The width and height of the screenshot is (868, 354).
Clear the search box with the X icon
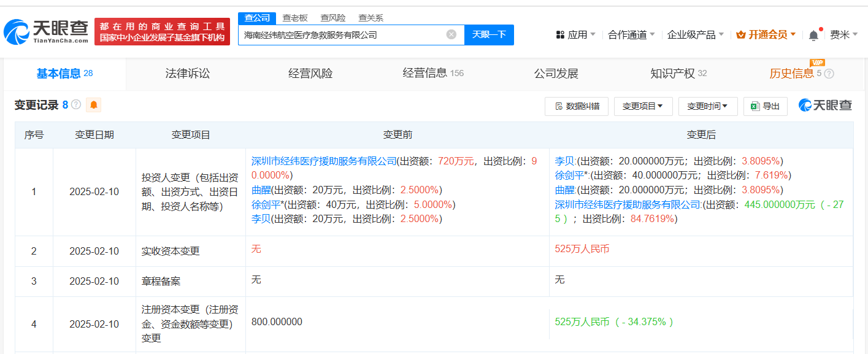(451, 35)
